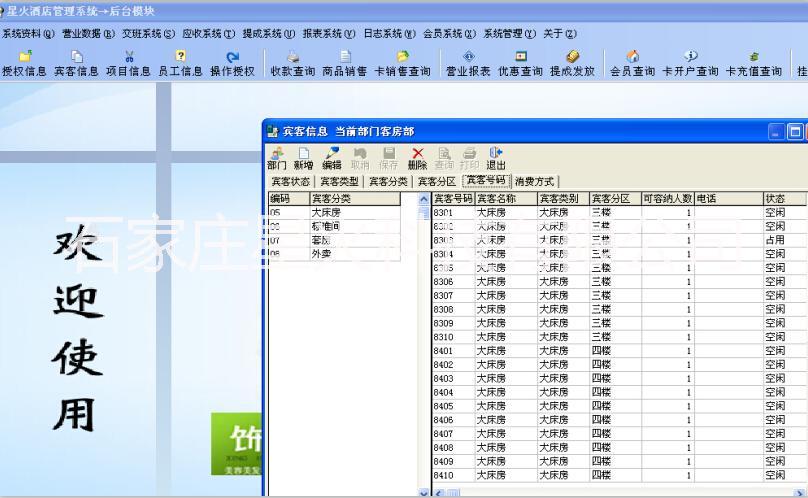This screenshot has width=808, height=498.
Task: Select room number 8310 row
Action: pos(619,337)
